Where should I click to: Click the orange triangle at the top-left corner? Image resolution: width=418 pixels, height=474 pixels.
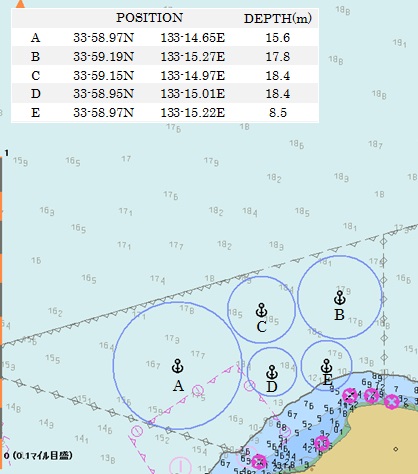click(x=20, y=4)
